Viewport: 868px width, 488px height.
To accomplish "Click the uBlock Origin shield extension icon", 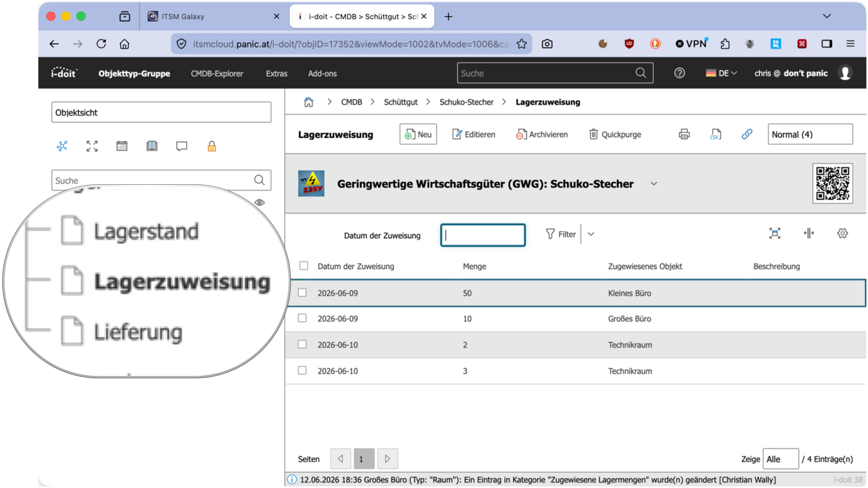I will [629, 44].
